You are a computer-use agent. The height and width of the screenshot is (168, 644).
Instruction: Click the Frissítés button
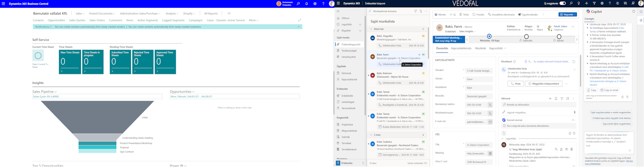click(x=478, y=15)
